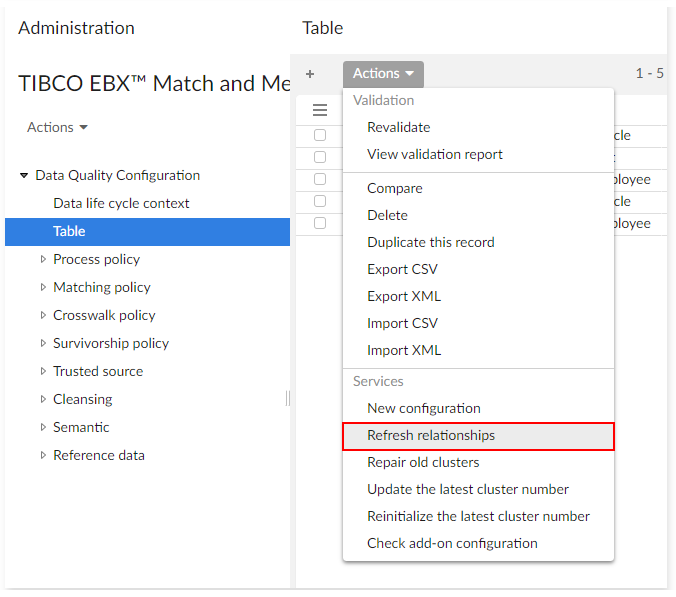
Task: Expand the Matching policy node
Action: click(x=43, y=287)
